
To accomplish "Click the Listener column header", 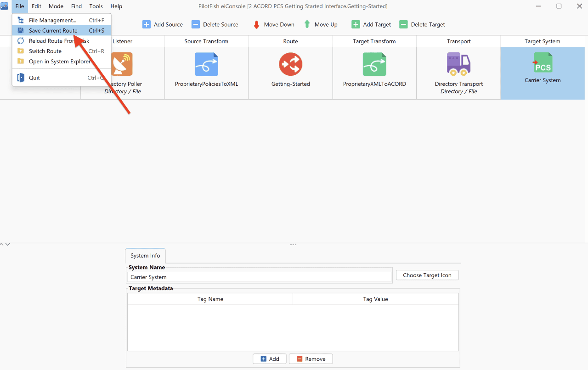I will (x=123, y=41).
